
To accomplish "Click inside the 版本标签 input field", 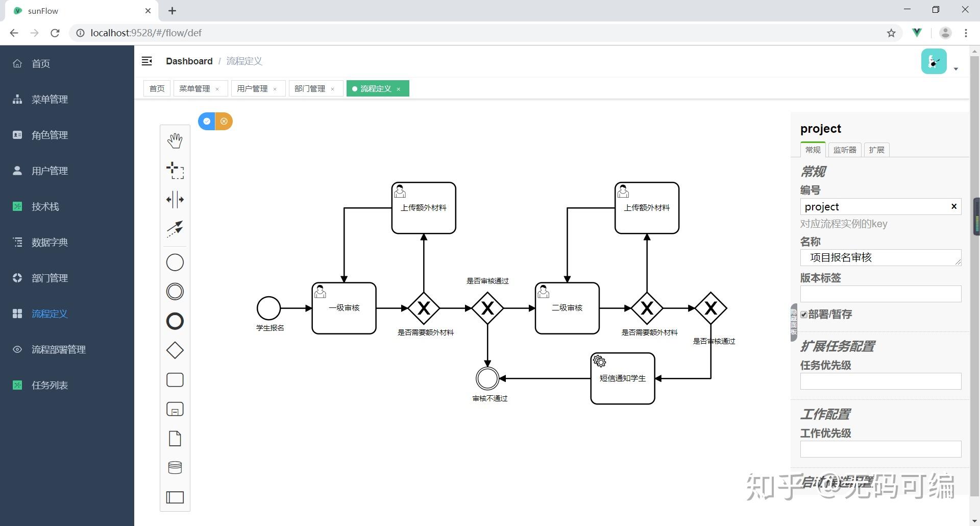I will [880, 294].
